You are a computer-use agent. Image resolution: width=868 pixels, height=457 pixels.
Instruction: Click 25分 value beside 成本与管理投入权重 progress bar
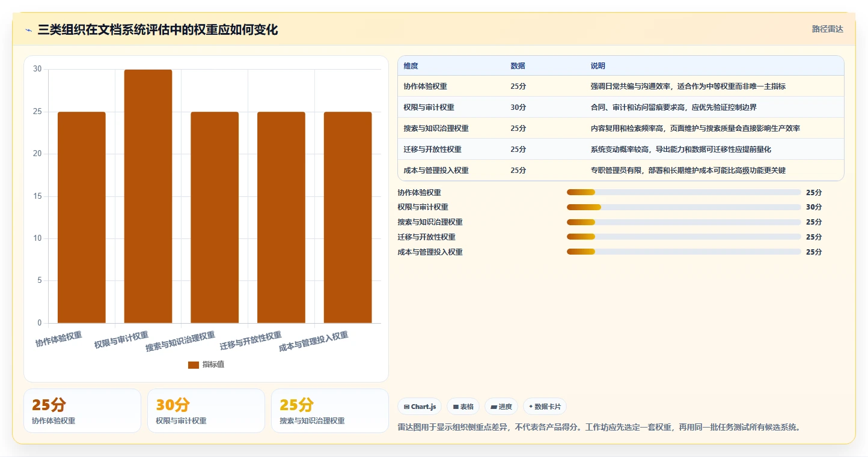[x=814, y=252]
